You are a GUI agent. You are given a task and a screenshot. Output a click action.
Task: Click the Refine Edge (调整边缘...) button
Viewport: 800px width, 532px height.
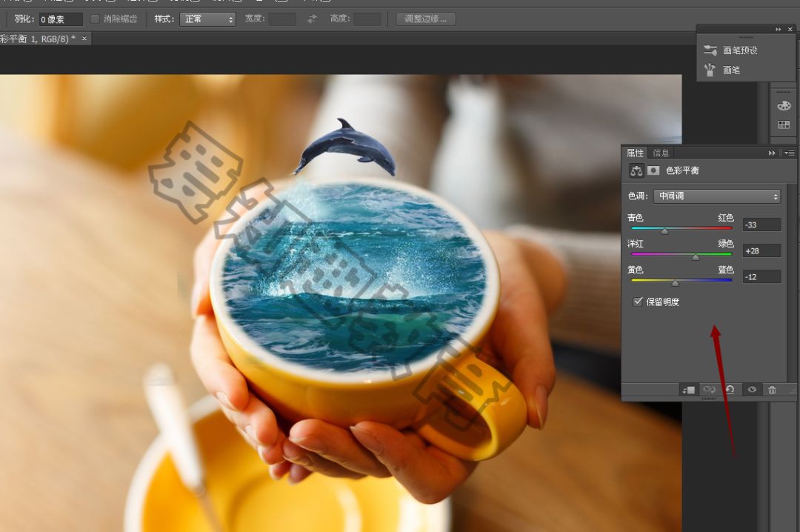click(x=425, y=19)
